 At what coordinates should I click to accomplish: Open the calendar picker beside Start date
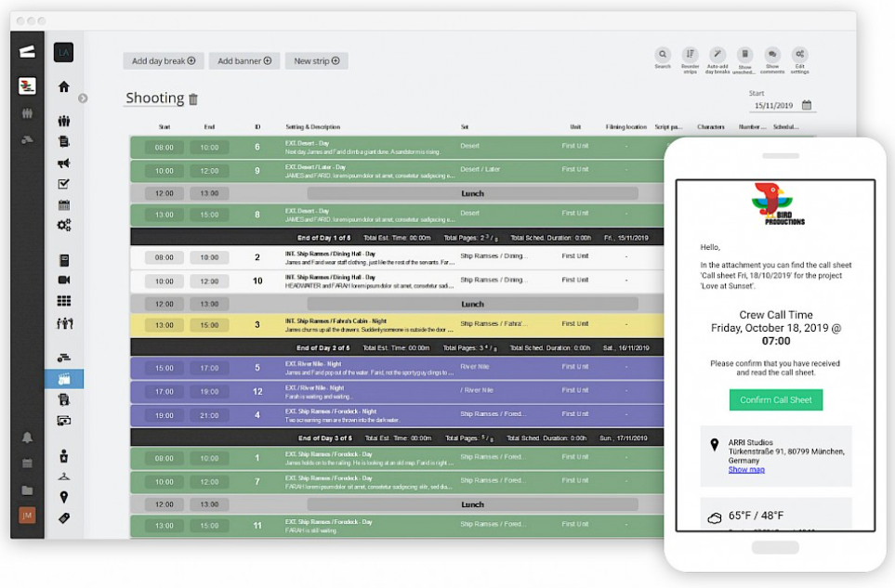[807, 105]
